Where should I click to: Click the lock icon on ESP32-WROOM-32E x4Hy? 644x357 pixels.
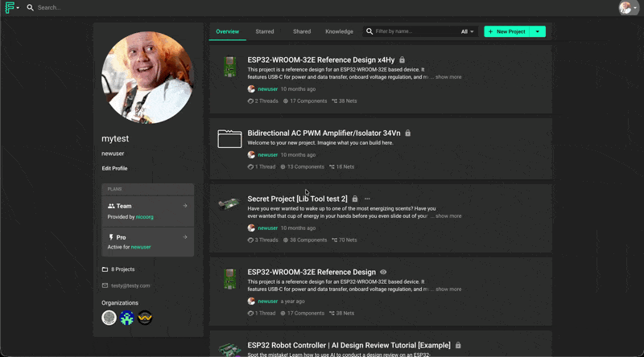pyautogui.click(x=402, y=59)
